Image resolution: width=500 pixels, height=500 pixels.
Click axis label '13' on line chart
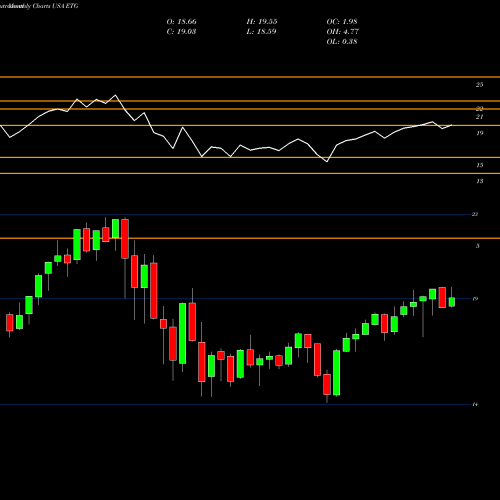(x=479, y=181)
